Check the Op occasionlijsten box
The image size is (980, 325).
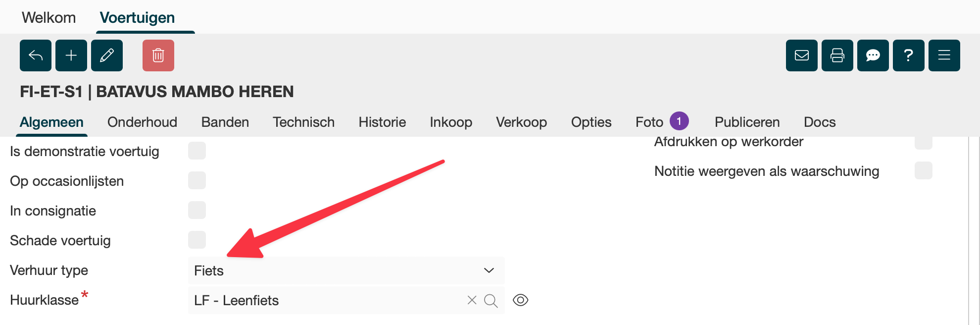tap(197, 181)
